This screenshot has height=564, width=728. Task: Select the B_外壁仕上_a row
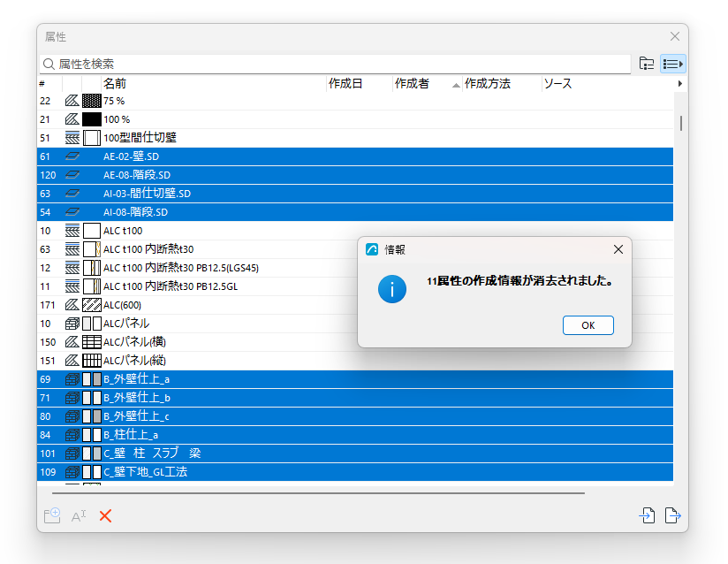(355, 379)
